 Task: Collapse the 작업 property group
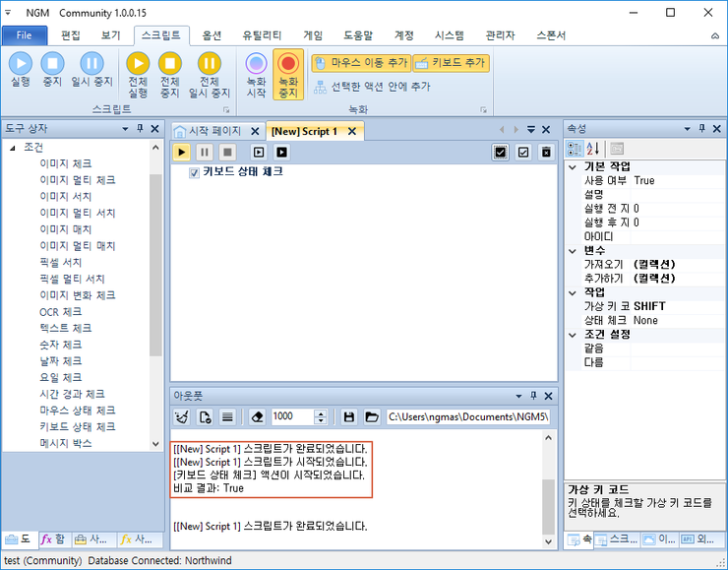(x=573, y=292)
